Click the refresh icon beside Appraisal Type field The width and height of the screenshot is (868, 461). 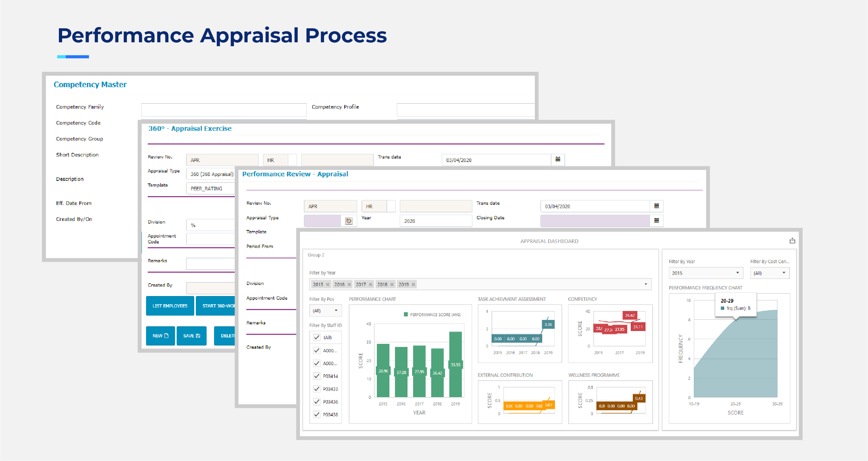[x=349, y=221]
